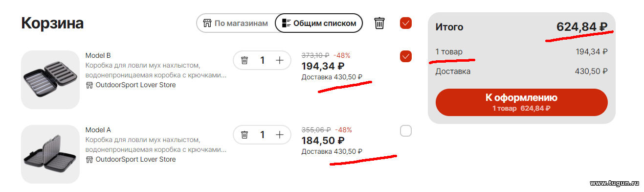Open Model A product thumbnail image
Screen dimensions: 644x192
50,154
